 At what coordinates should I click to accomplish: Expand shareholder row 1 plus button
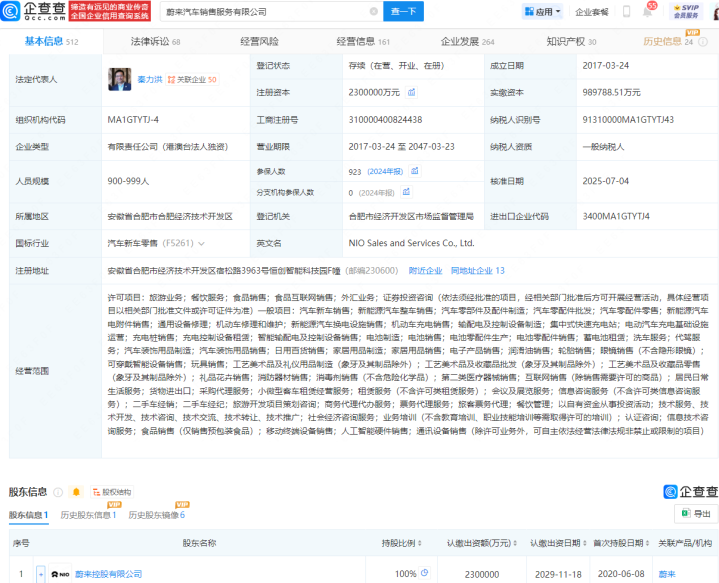point(41,574)
